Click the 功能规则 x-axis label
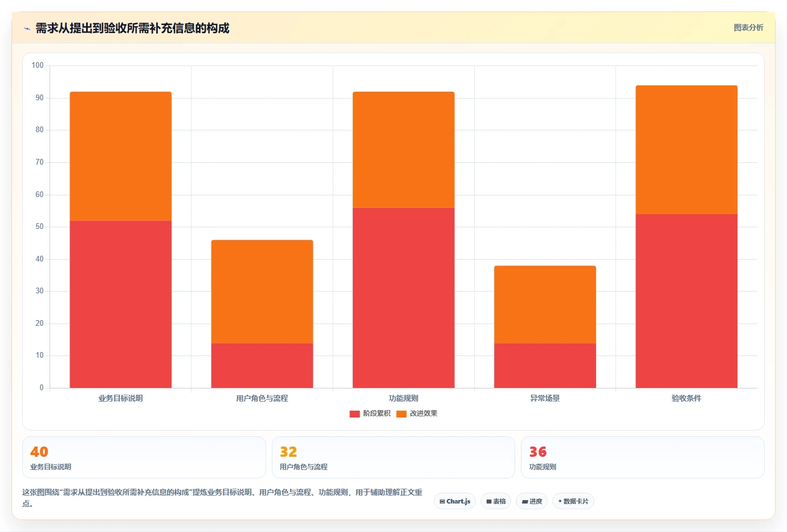Viewport: 787px width, 532px height. pyautogui.click(x=403, y=398)
